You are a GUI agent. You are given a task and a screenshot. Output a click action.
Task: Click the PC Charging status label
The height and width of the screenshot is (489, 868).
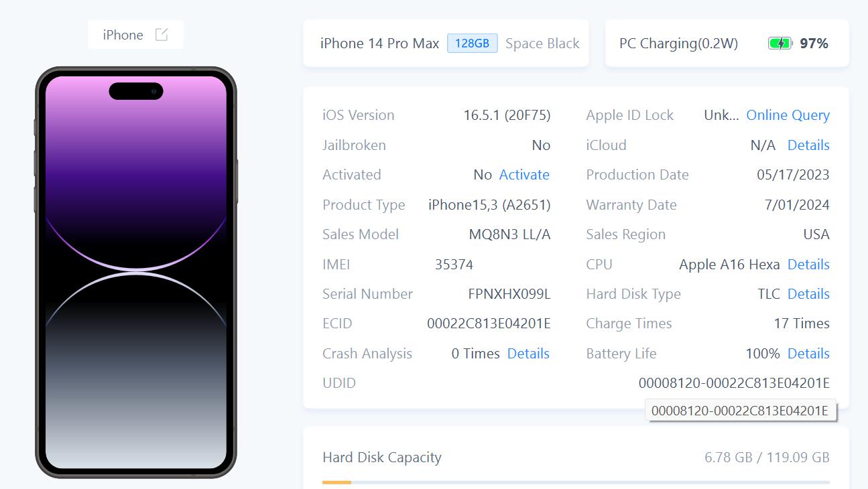pyautogui.click(x=678, y=44)
